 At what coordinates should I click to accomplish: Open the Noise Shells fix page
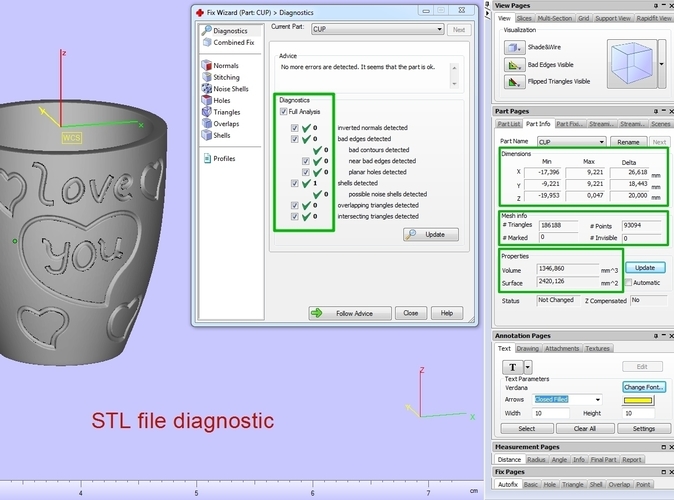coord(225,89)
